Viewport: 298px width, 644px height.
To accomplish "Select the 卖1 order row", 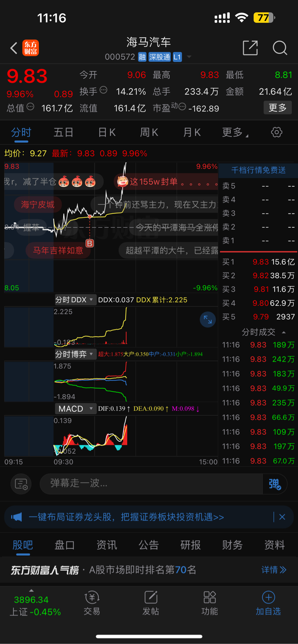I will (258, 240).
